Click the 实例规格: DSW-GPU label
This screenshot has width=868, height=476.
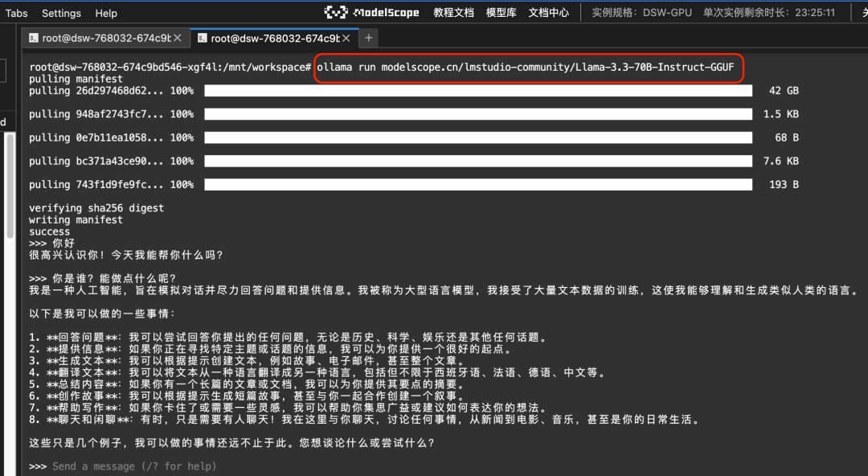[641, 13]
